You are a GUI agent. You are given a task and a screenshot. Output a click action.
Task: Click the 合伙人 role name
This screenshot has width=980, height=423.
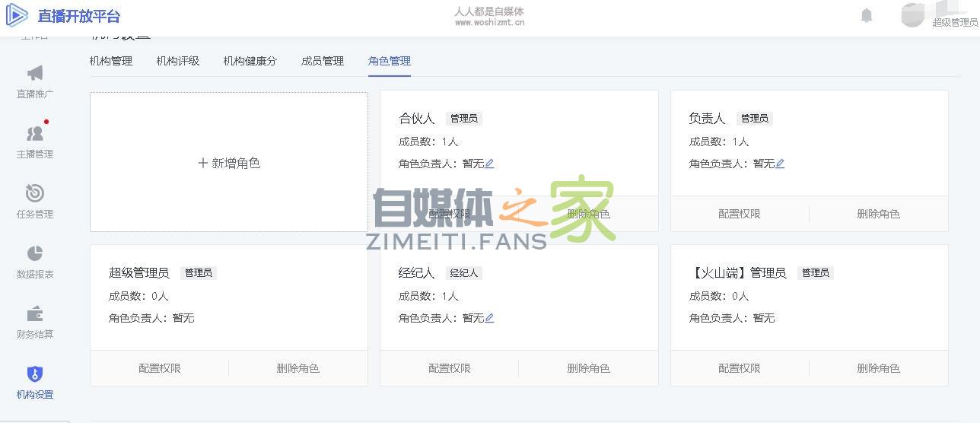(x=417, y=119)
